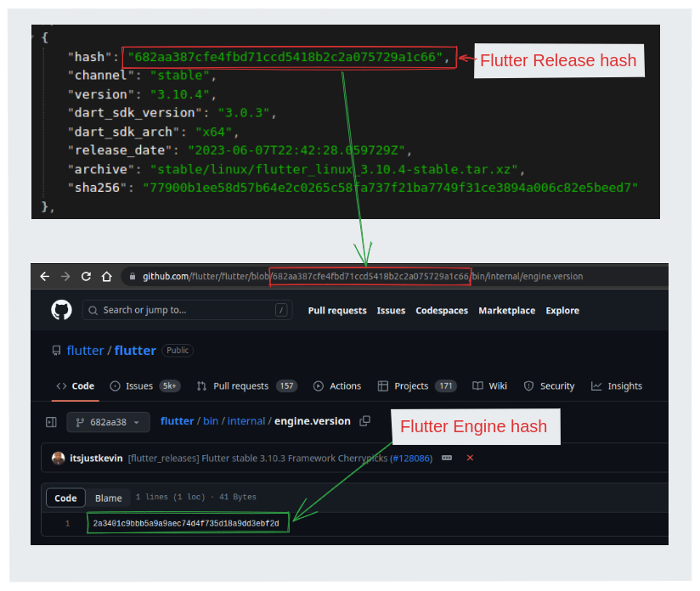
Task: Expand commit details with the ellipsis button
Action: tap(447, 458)
